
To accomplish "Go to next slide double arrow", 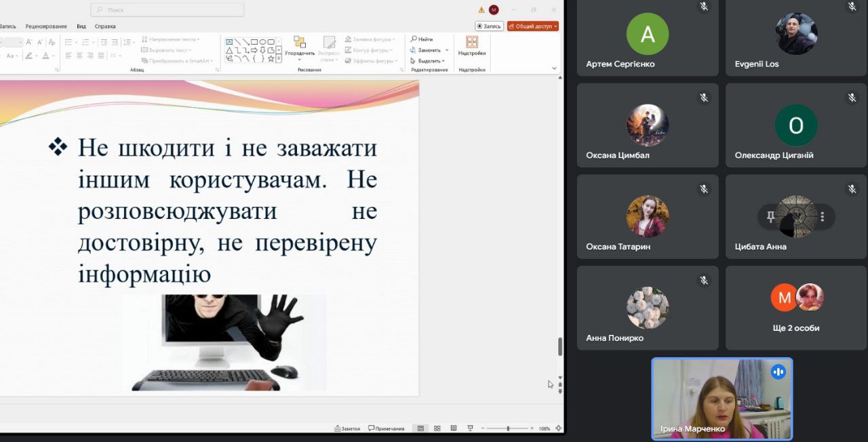I will pyautogui.click(x=560, y=391).
